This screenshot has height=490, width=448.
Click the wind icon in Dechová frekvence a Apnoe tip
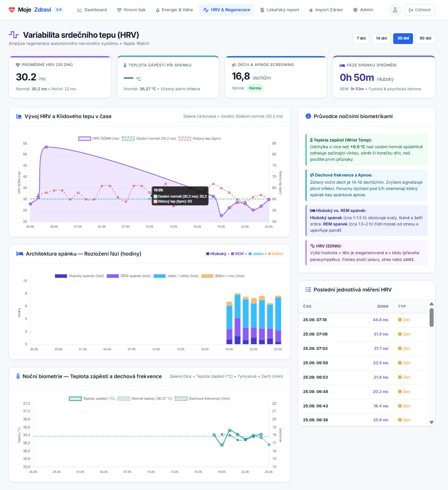(x=312, y=175)
